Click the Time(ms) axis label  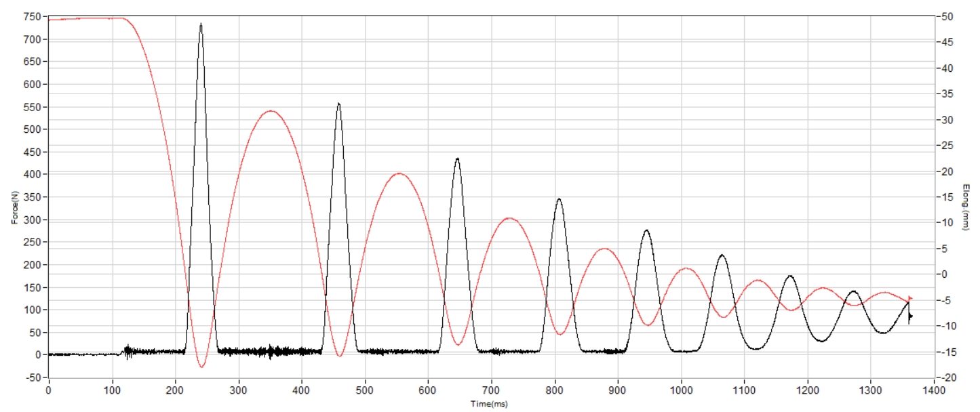490,404
